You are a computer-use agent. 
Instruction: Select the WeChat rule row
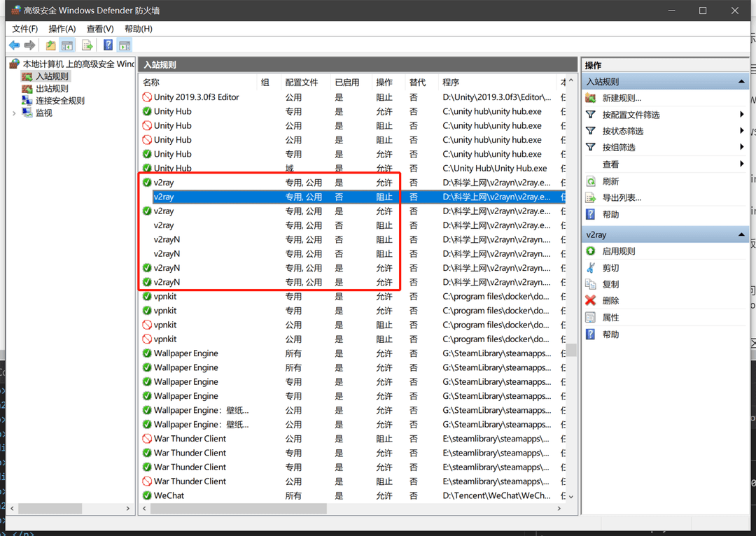click(353, 495)
